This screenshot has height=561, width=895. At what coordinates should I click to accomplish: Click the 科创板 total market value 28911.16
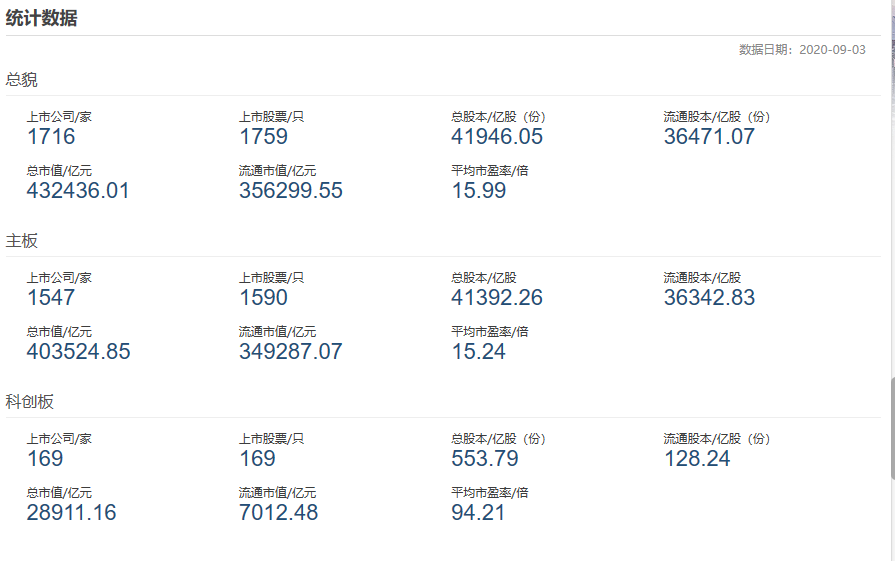click(71, 513)
